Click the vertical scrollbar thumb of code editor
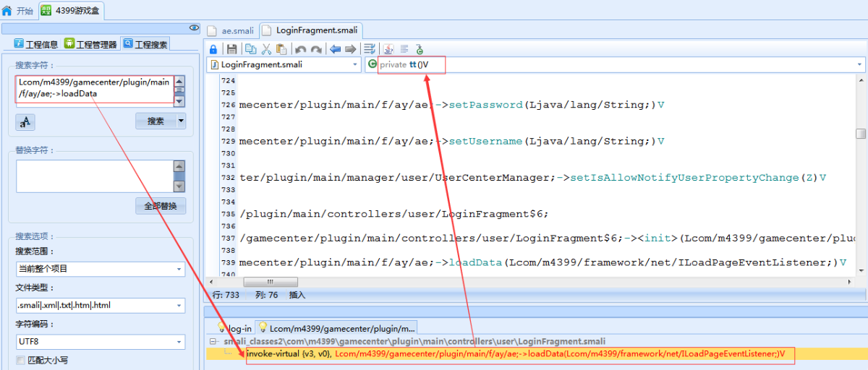Image resolution: width=868 pixels, height=370 pixels. pyautogui.click(x=861, y=134)
